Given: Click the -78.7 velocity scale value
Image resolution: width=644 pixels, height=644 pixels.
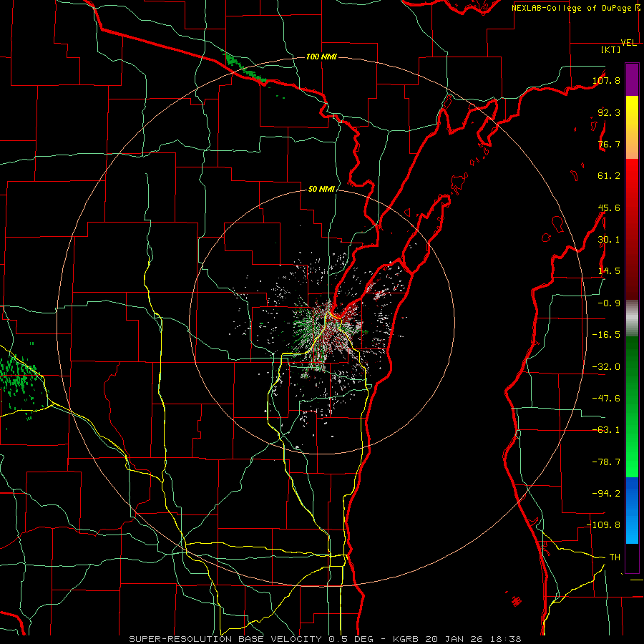Looking at the screenshot, I should click(x=606, y=462).
